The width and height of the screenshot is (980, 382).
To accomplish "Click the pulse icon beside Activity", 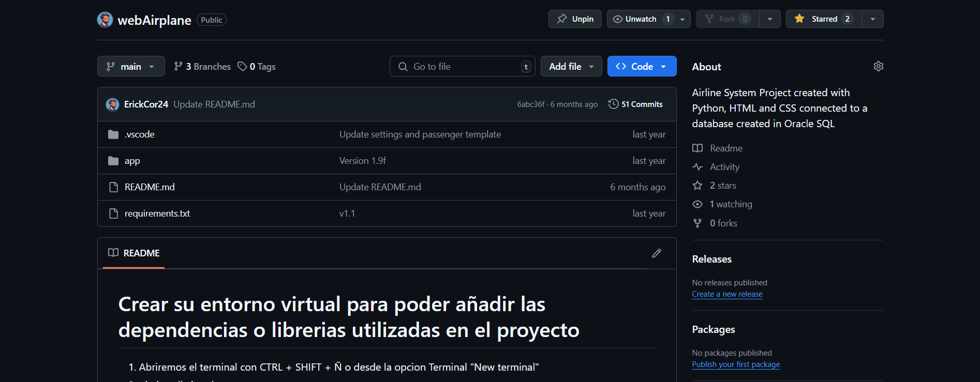I will tap(697, 167).
